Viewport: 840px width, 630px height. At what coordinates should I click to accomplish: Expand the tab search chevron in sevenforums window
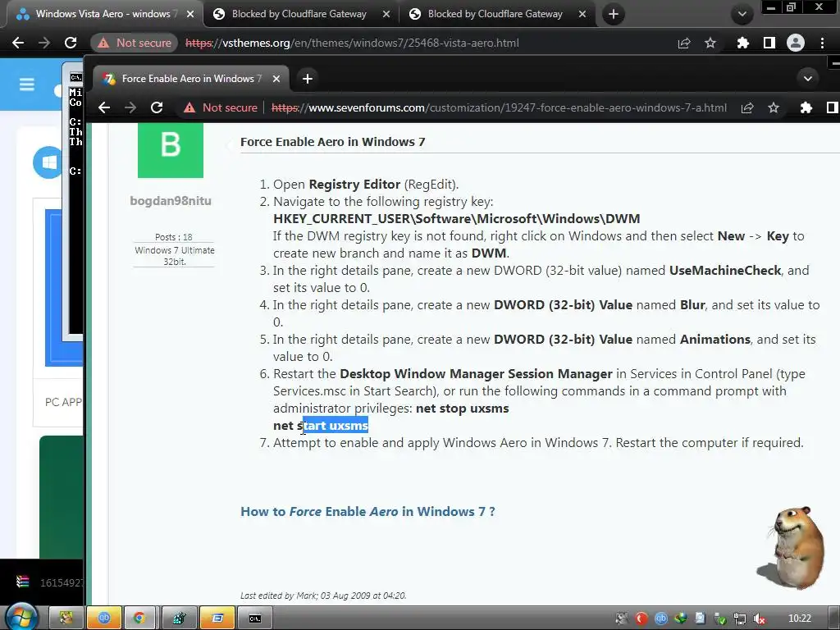[808, 79]
